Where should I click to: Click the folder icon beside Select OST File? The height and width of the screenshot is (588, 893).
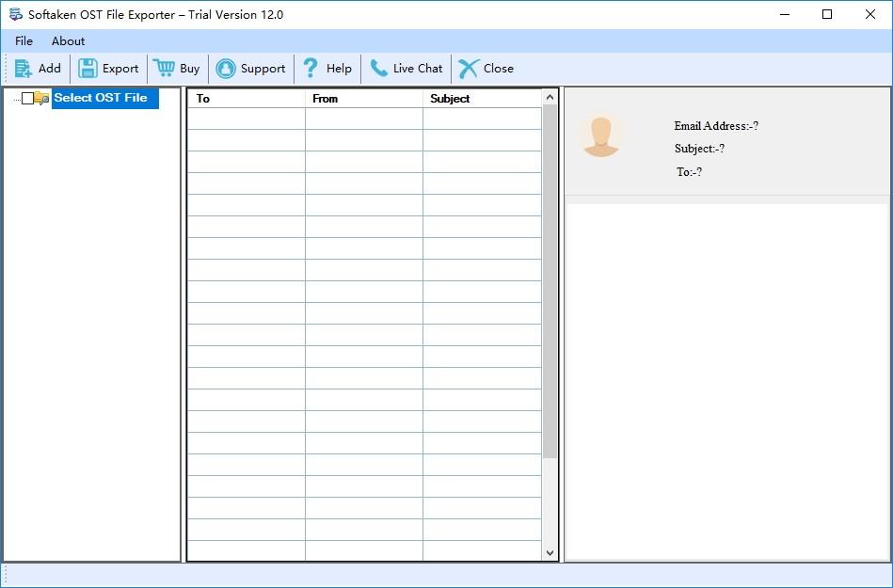(41, 99)
